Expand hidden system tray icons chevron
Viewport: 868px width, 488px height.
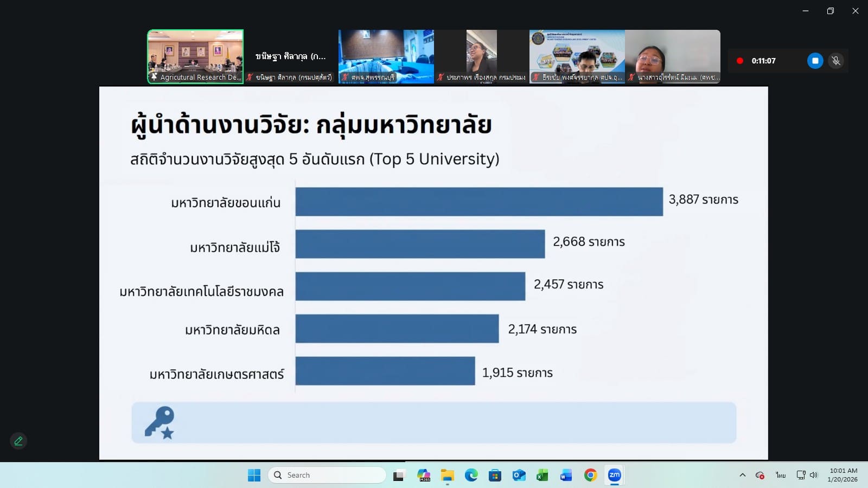tap(742, 475)
